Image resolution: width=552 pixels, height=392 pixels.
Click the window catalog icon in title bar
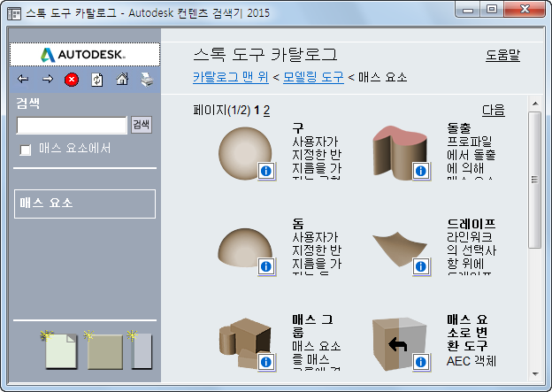click(14, 14)
